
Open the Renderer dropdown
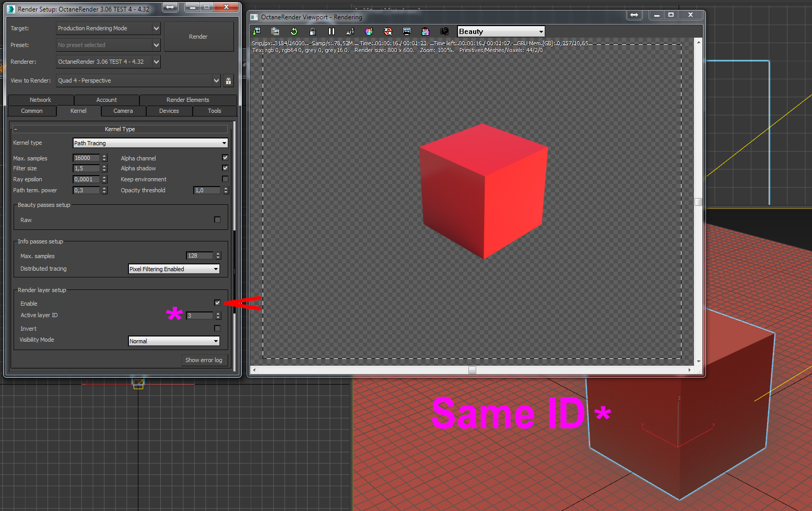(108, 62)
